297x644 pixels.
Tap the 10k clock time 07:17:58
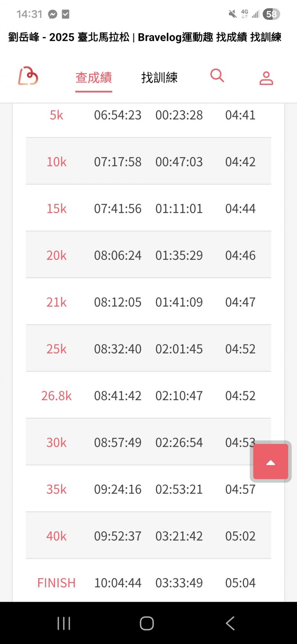tap(118, 162)
